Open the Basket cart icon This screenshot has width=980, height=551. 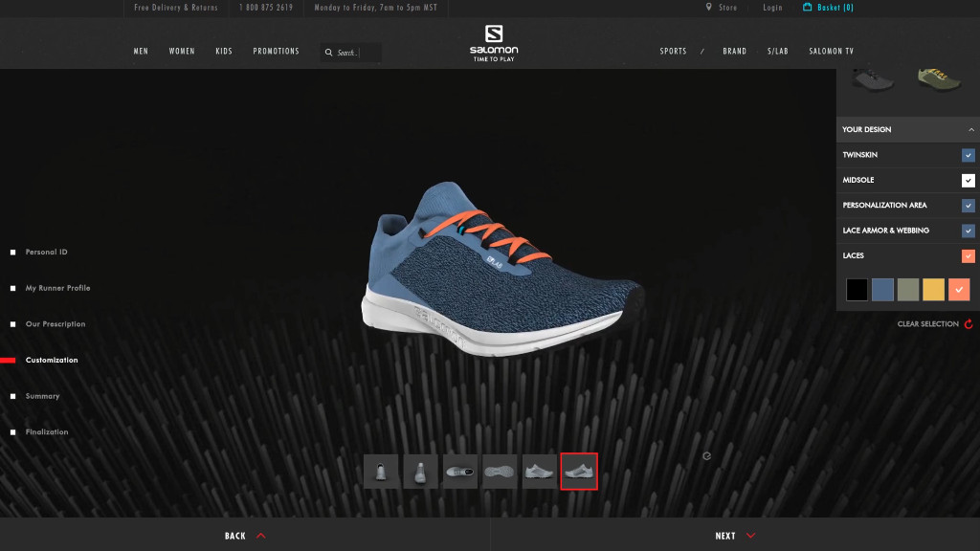[x=808, y=8]
